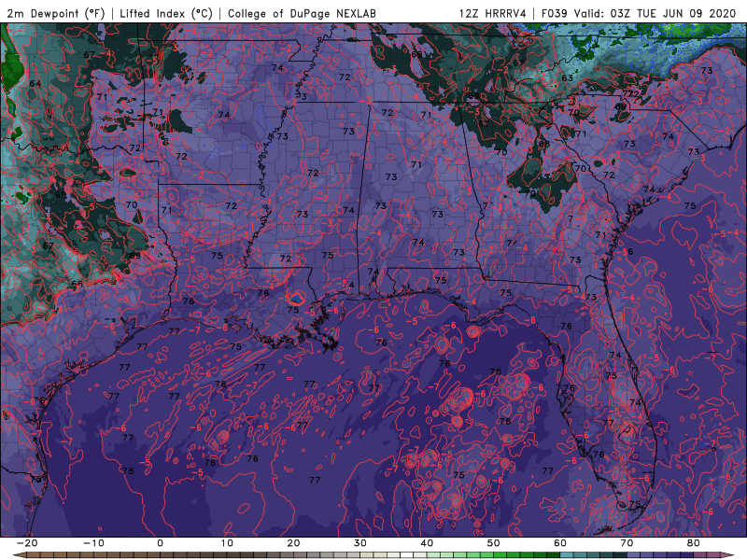Click the F039 forecast hour label
The width and height of the screenshot is (747, 560).
[x=555, y=13]
